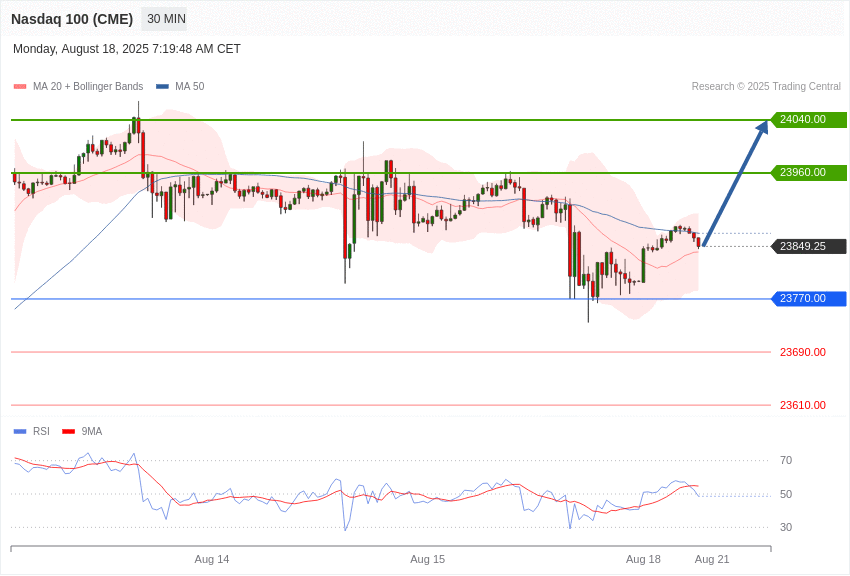Select the 30 MIN timeframe badge

(166, 19)
